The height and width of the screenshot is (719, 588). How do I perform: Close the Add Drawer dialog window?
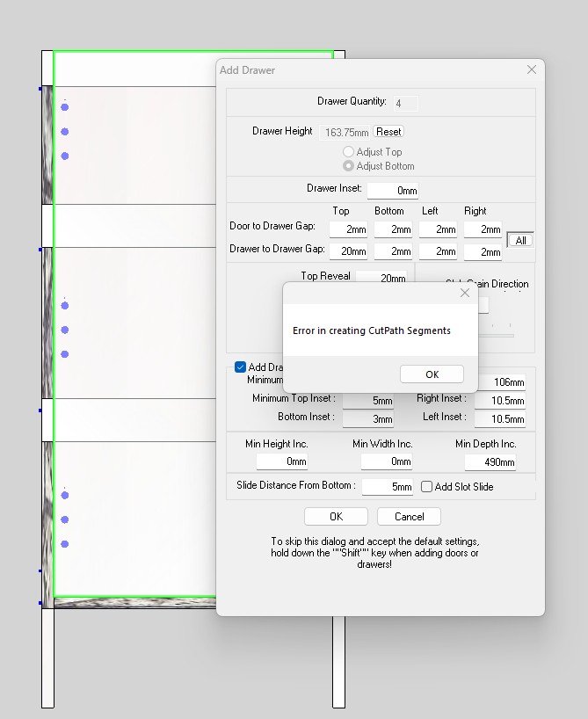click(x=531, y=69)
